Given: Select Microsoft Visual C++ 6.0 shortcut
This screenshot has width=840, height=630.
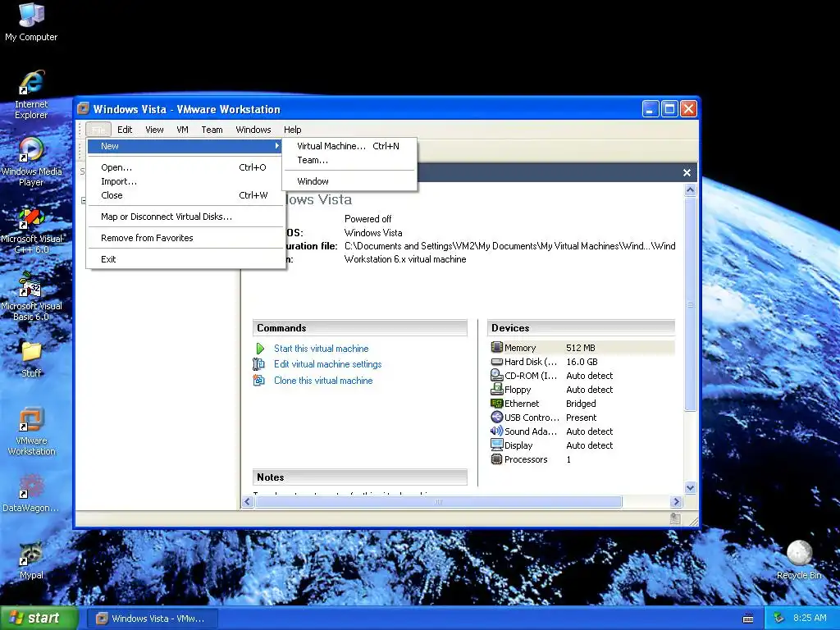Looking at the screenshot, I should (31, 230).
